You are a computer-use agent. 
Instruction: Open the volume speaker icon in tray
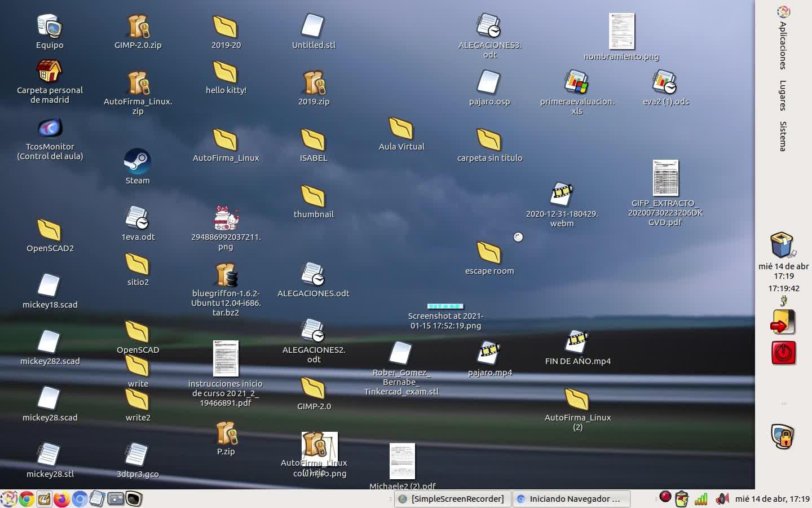coord(721,498)
